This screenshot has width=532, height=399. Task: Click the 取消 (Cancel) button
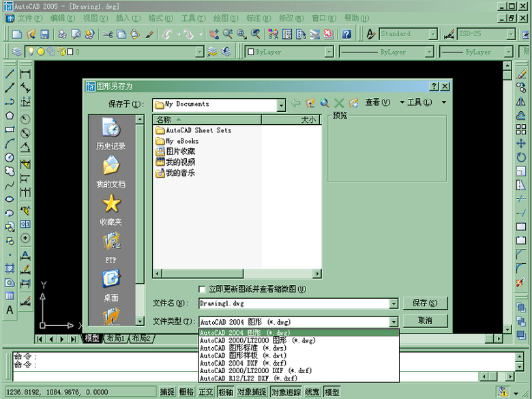pyautogui.click(x=425, y=321)
